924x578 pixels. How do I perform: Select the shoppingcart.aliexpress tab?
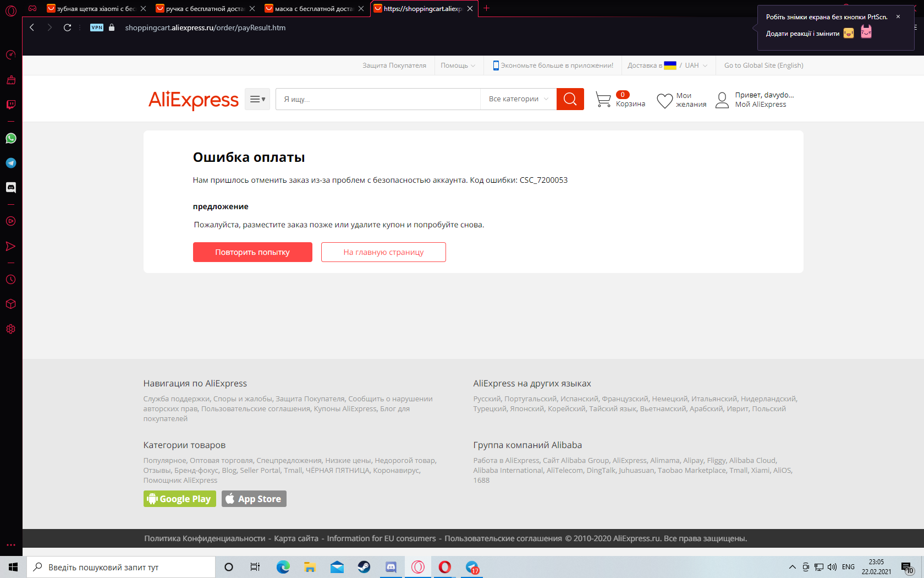[x=422, y=9]
